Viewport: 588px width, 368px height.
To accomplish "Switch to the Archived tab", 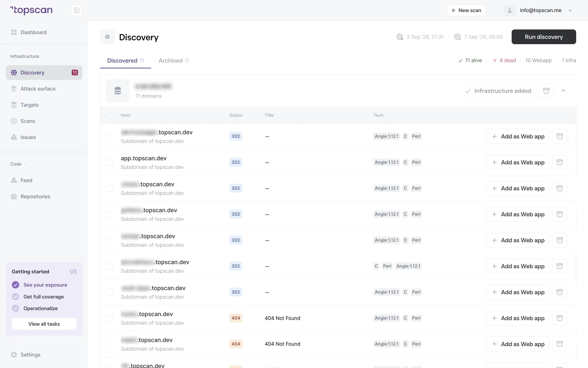I will click(x=174, y=61).
